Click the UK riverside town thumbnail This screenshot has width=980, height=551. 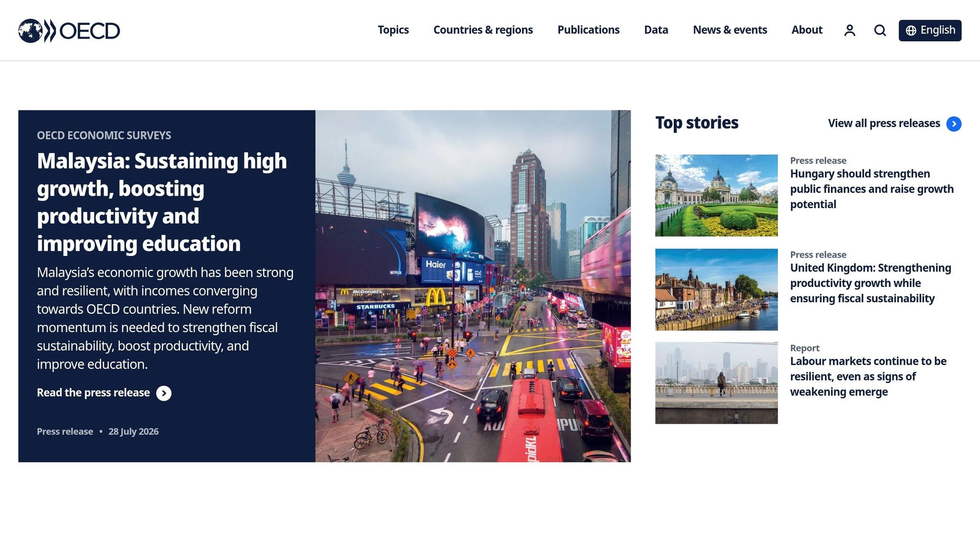click(716, 289)
